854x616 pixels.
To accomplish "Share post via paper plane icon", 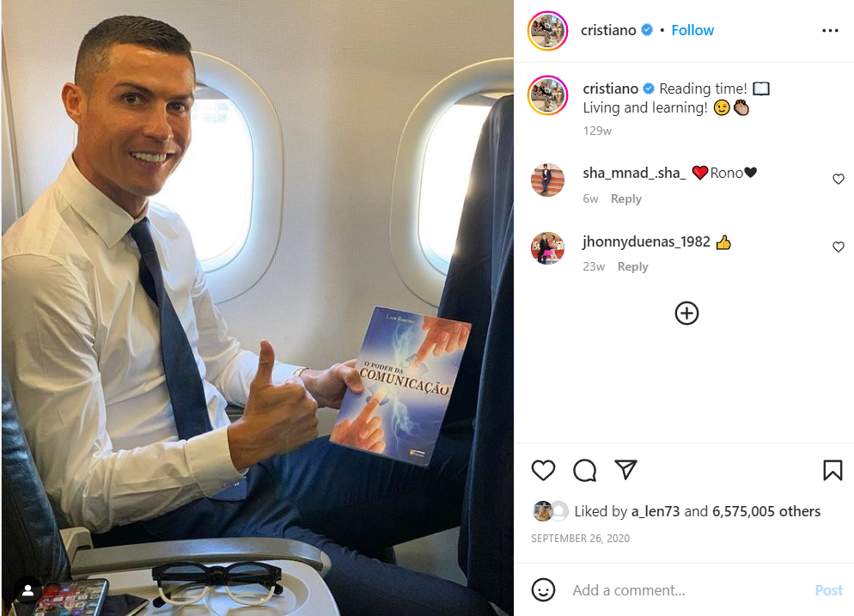I will coord(625,469).
